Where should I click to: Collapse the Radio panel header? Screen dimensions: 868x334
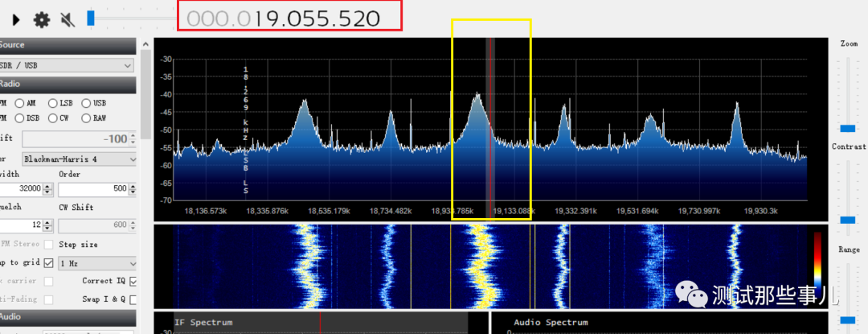point(68,85)
